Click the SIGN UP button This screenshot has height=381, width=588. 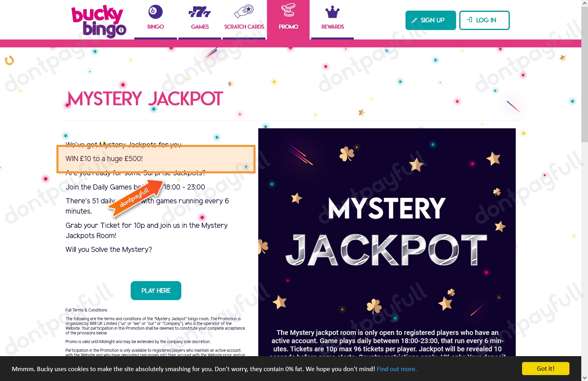431,20
